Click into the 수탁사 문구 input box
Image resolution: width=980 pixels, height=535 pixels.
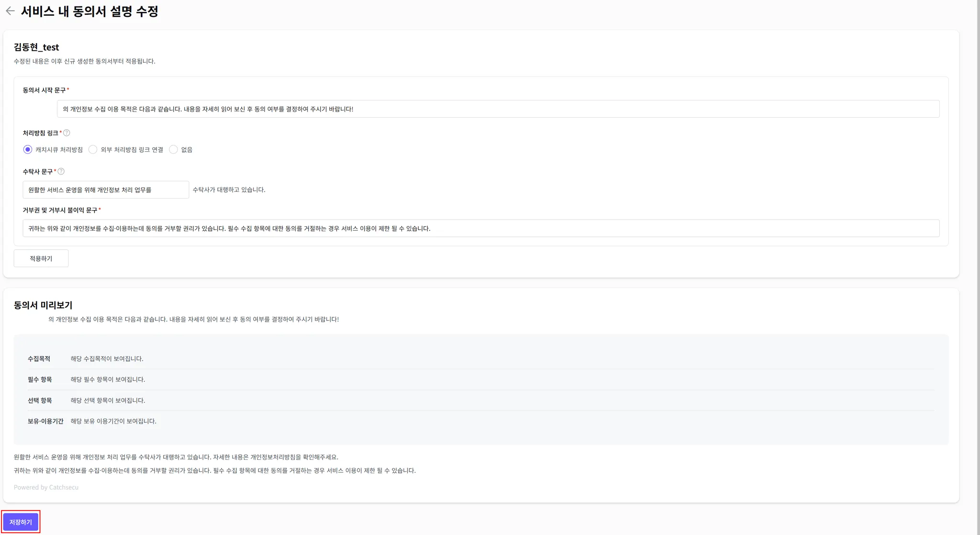pyautogui.click(x=105, y=190)
